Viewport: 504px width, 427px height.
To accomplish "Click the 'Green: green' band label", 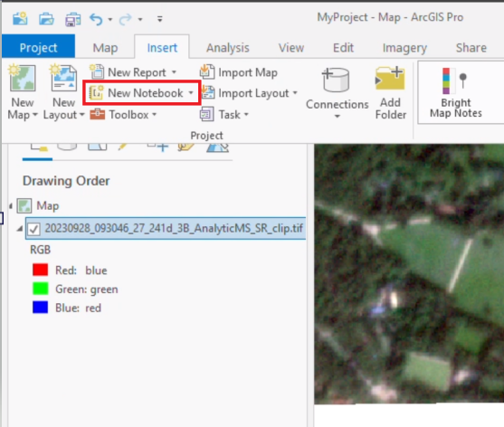I will [87, 289].
